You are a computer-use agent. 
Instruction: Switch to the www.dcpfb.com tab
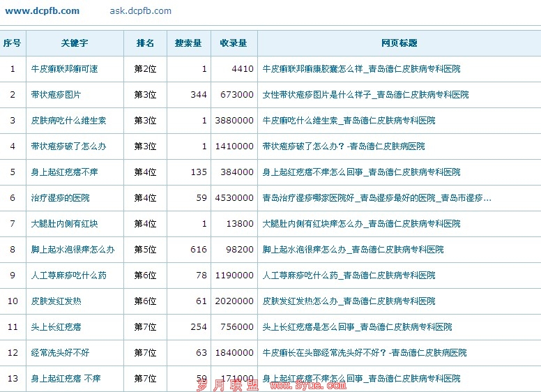click(x=42, y=10)
